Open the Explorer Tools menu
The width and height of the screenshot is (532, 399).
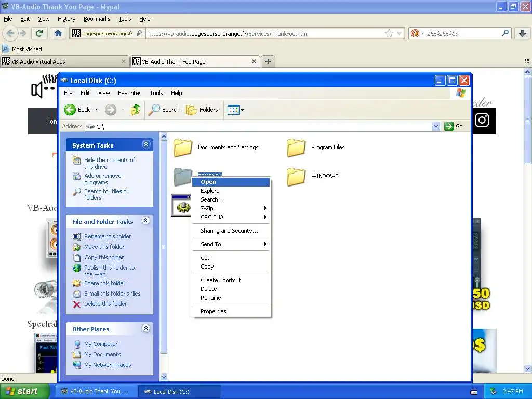tap(156, 93)
